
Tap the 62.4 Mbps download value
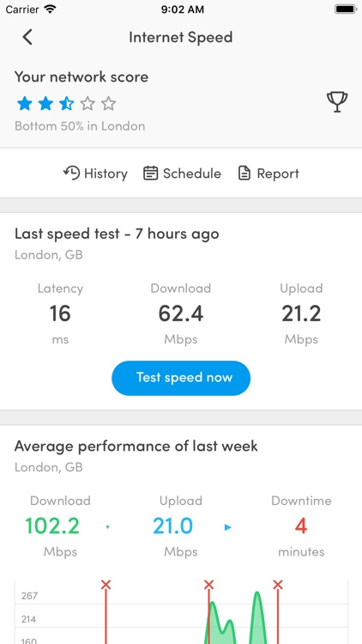click(181, 314)
